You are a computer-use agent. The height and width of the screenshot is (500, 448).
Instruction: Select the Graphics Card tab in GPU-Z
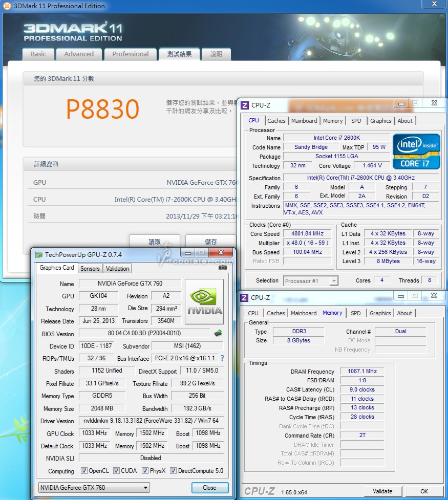(57, 268)
